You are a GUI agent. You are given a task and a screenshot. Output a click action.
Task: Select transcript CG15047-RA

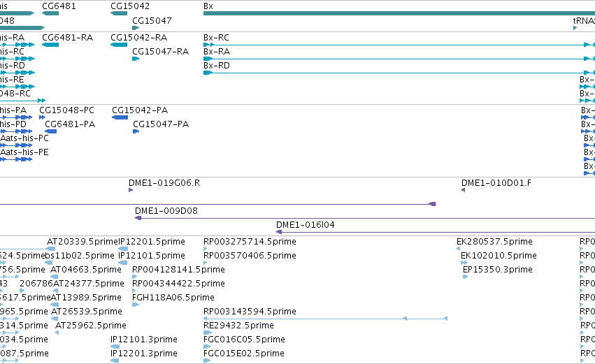click(160, 52)
